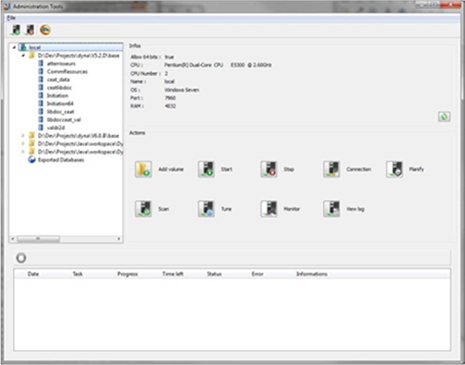Image resolution: width=465 pixels, height=365 pixels.
Task: Click the circular task spinner icon
Action: (21, 258)
